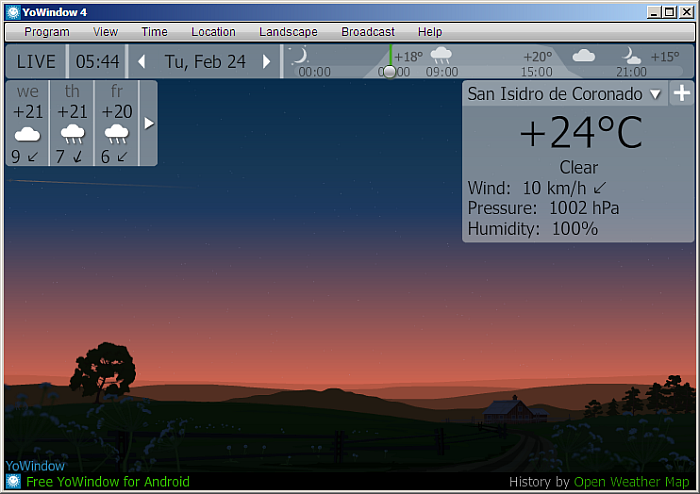Click Wednesday's wind arrow icon
The height and width of the screenshot is (494, 700).
tap(33, 157)
